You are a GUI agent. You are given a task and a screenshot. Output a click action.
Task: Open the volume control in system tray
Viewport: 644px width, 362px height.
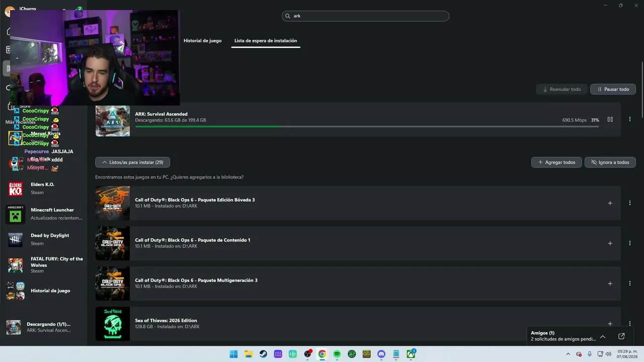pos(609,354)
